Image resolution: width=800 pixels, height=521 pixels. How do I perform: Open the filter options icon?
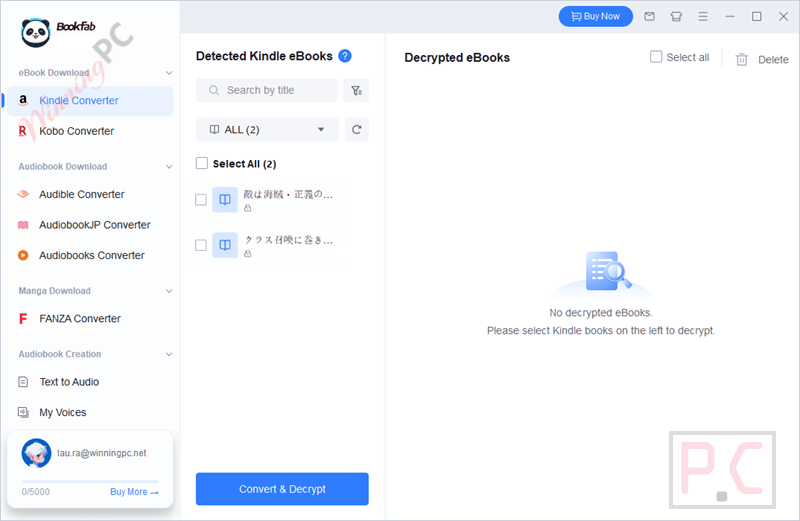[x=356, y=90]
